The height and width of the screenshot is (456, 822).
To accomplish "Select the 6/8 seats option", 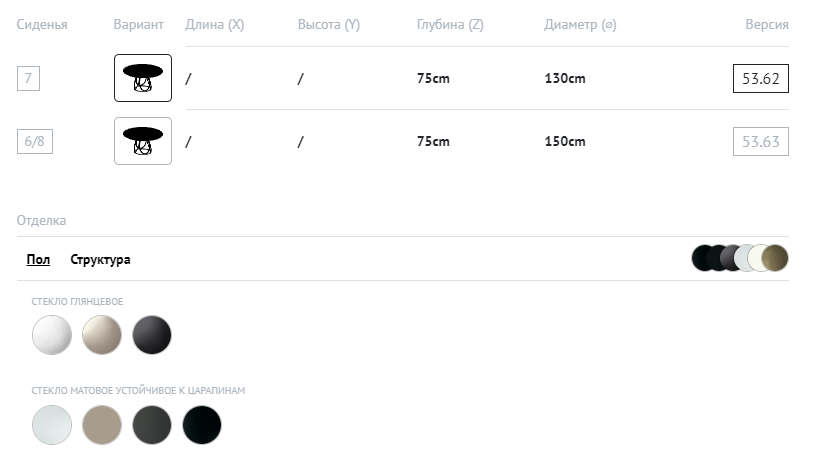I will point(35,141).
